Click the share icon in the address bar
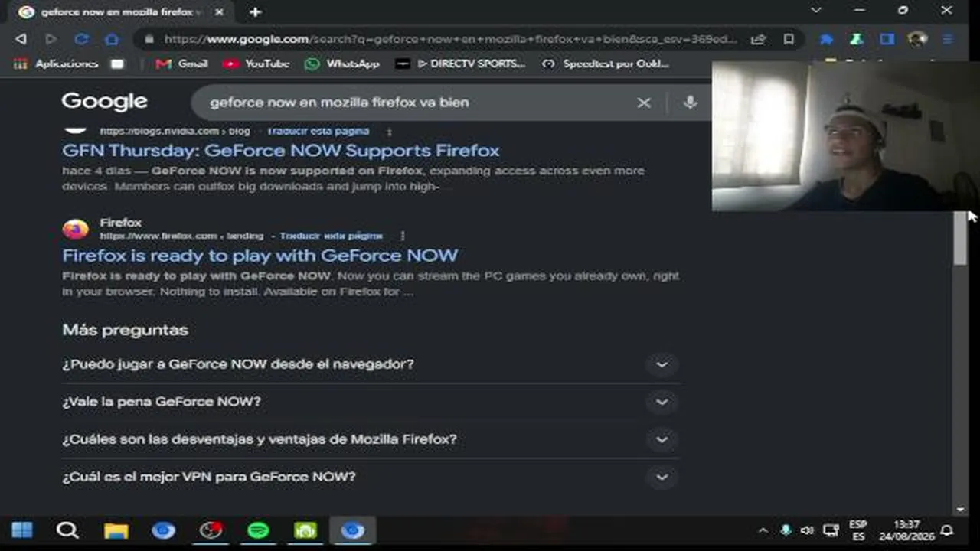Screen dimensions: 980x551 [758, 39]
